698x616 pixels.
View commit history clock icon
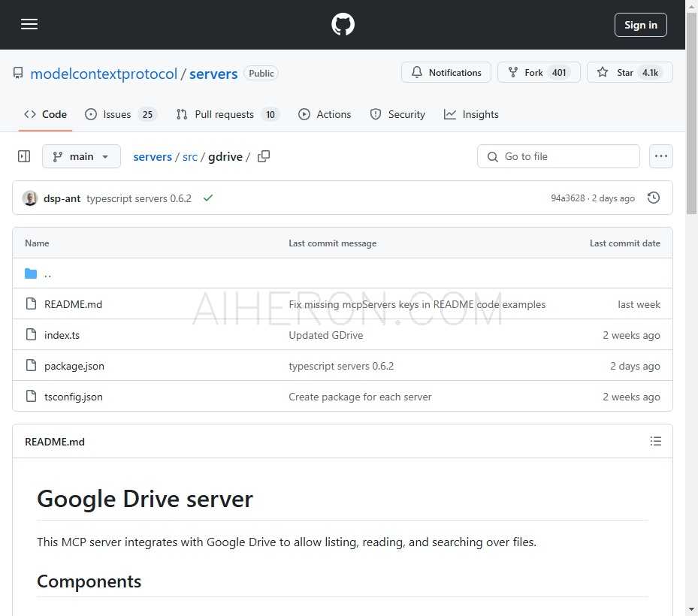(x=654, y=198)
